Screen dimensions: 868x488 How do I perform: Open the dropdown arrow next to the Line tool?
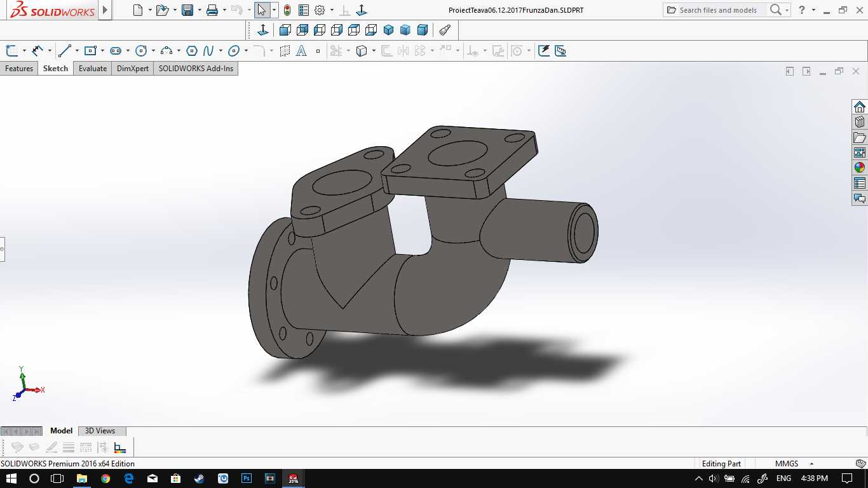[76, 51]
